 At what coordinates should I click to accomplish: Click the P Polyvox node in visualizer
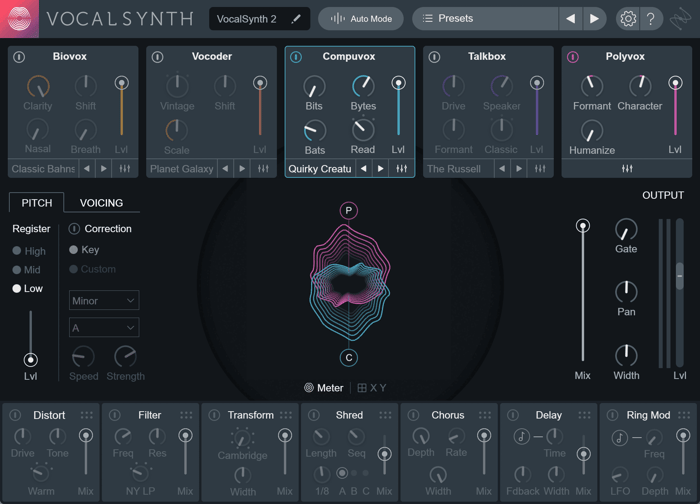point(349,210)
